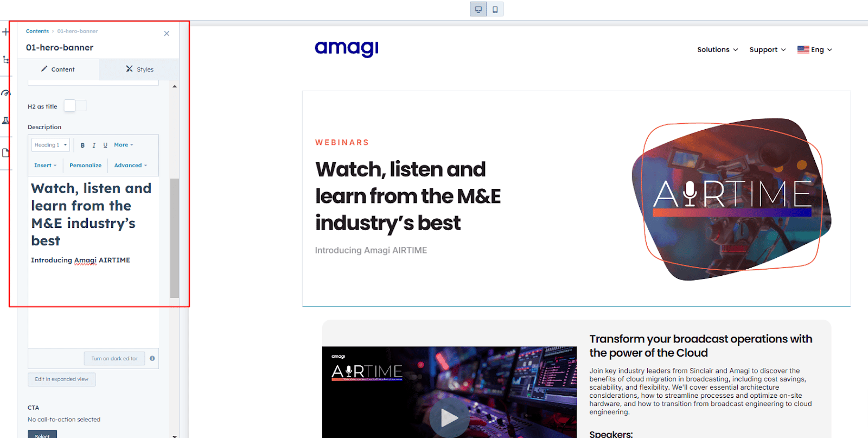The width and height of the screenshot is (868, 438).
Task: Click the panel scroll-up arrow
Action: [175, 86]
